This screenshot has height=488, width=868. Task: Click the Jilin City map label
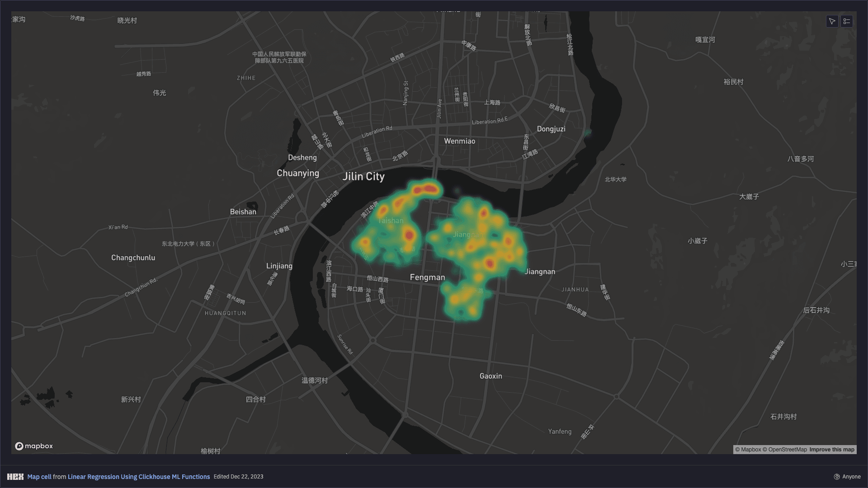click(x=363, y=177)
